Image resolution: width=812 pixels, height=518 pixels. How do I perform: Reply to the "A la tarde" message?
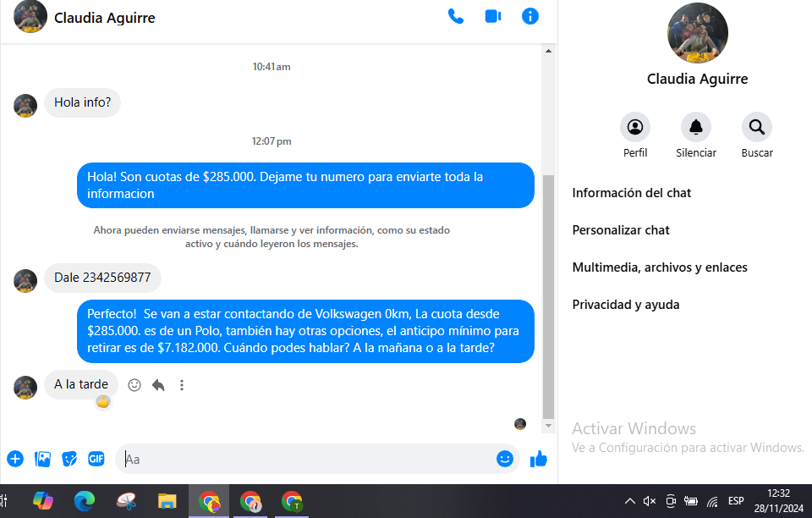(158, 385)
